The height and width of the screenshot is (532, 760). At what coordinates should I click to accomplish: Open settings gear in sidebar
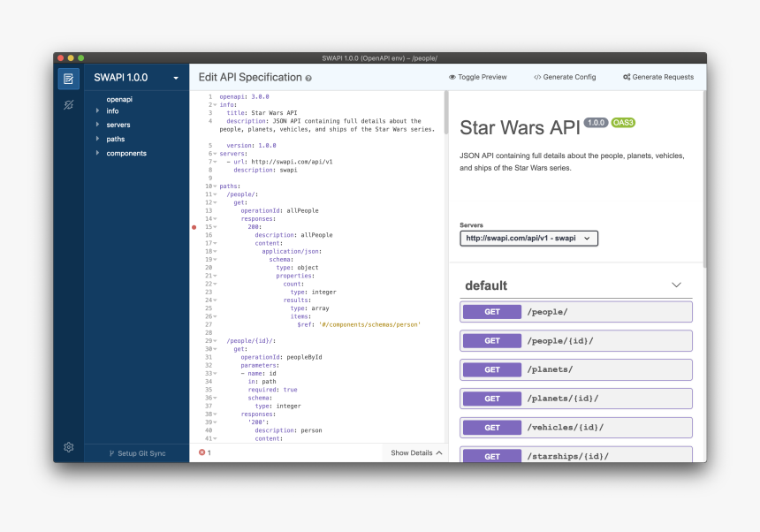pyautogui.click(x=68, y=447)
